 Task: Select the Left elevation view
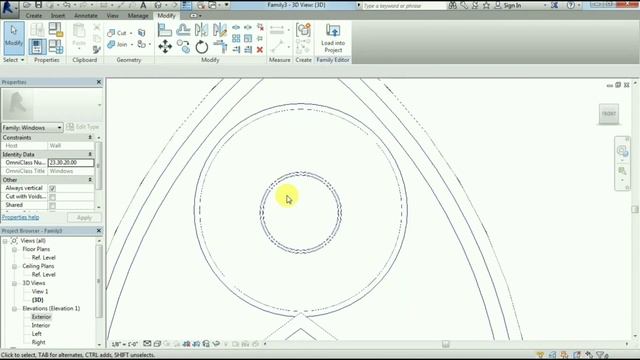37,334
